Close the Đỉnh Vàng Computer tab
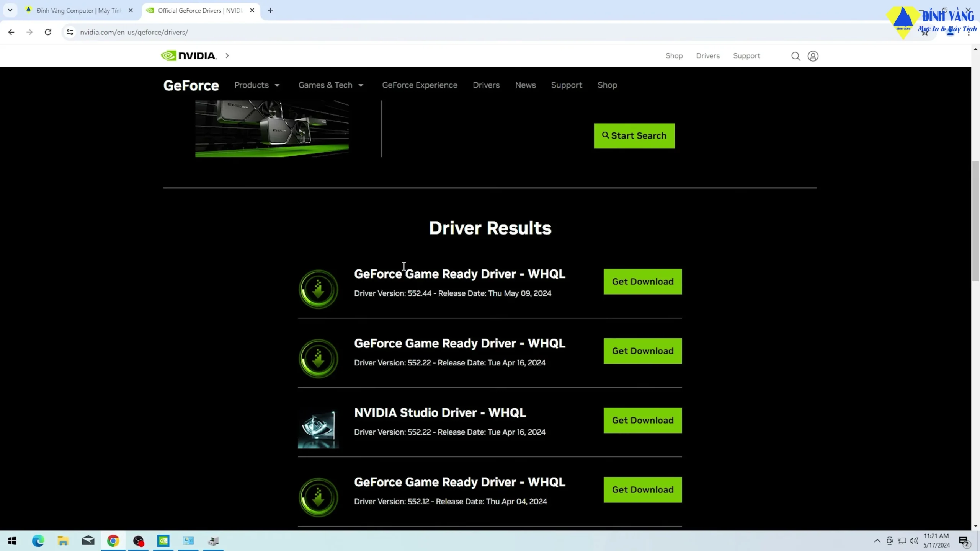 coord(131,10)
